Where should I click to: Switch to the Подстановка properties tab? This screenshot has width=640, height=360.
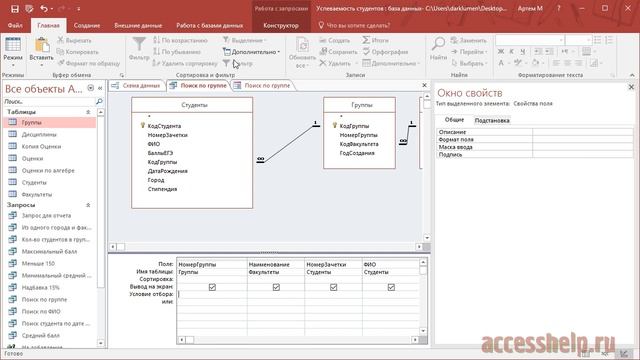click(x=492, y=120)
